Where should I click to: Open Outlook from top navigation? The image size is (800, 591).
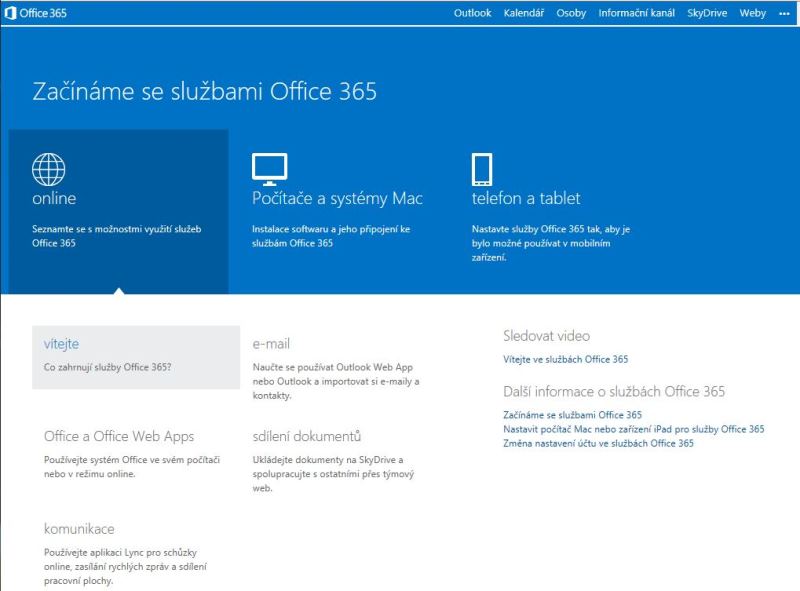pyautogui.click(x=472, y=13)
